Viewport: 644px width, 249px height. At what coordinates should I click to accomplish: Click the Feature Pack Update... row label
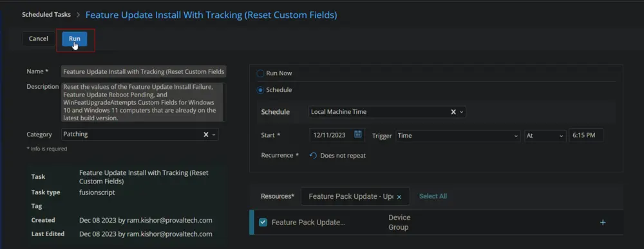point(308,223)
